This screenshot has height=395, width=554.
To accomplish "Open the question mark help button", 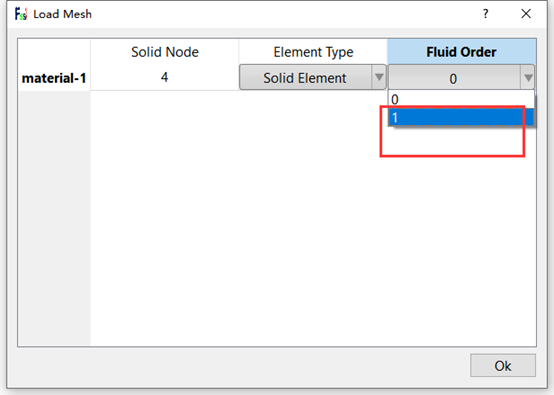I will pos(485,14).
